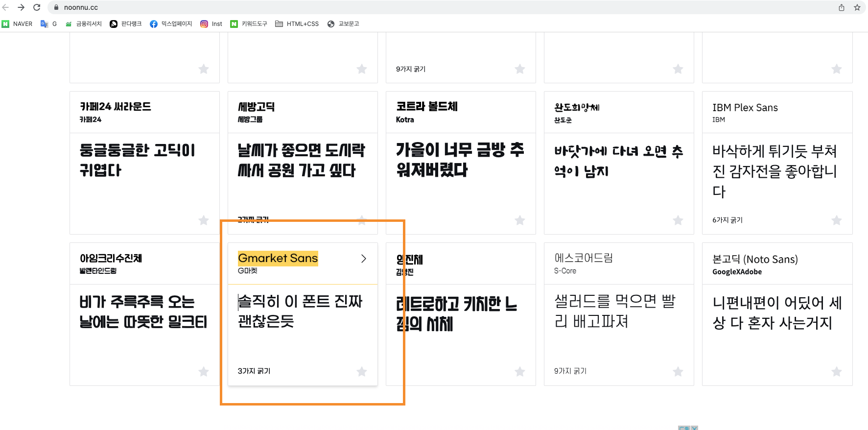The height and width of the screenshot is (430, 868).
Task: Reload the noonnu.cc page
Action: point(37,7)
